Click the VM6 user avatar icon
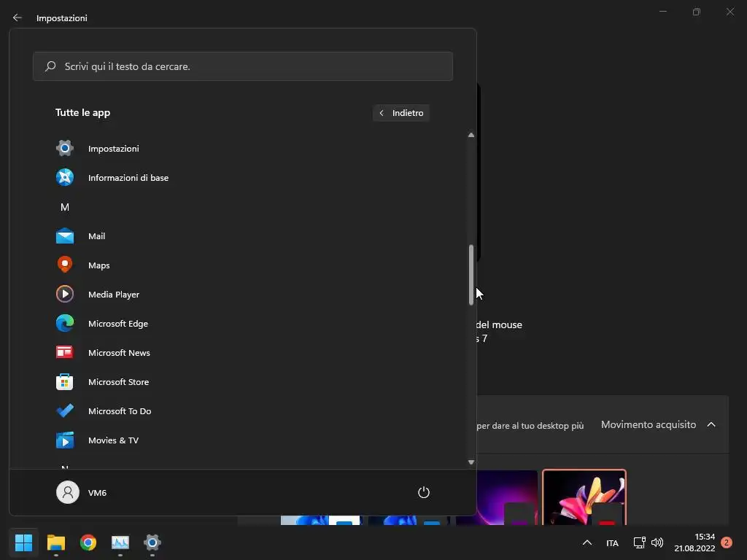The height and width of the screenshot is (560, 747). pyautogui.click(x=68, y=492)
